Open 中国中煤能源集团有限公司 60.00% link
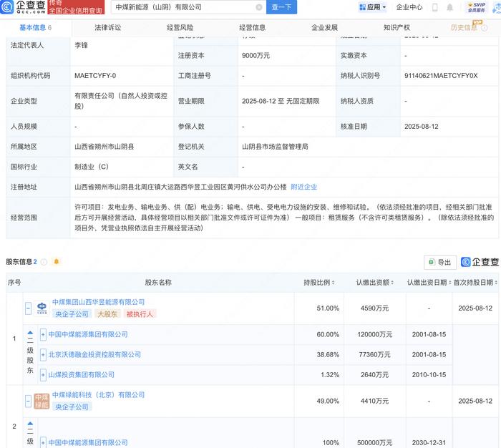Viewport: 501px width, 448px height. [88, 334]
